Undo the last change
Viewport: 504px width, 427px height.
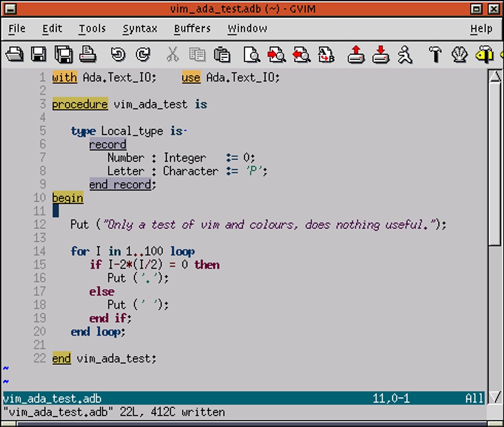point(118,55)
